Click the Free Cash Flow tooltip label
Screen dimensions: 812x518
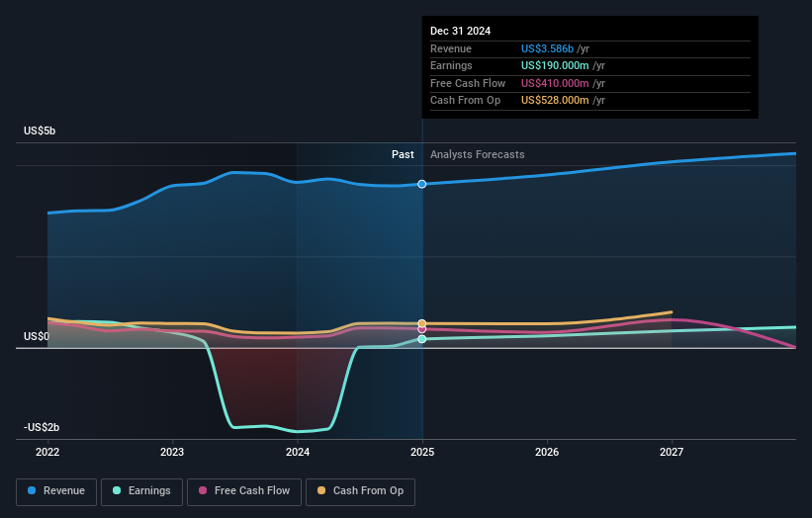click(x=468, y=83)
